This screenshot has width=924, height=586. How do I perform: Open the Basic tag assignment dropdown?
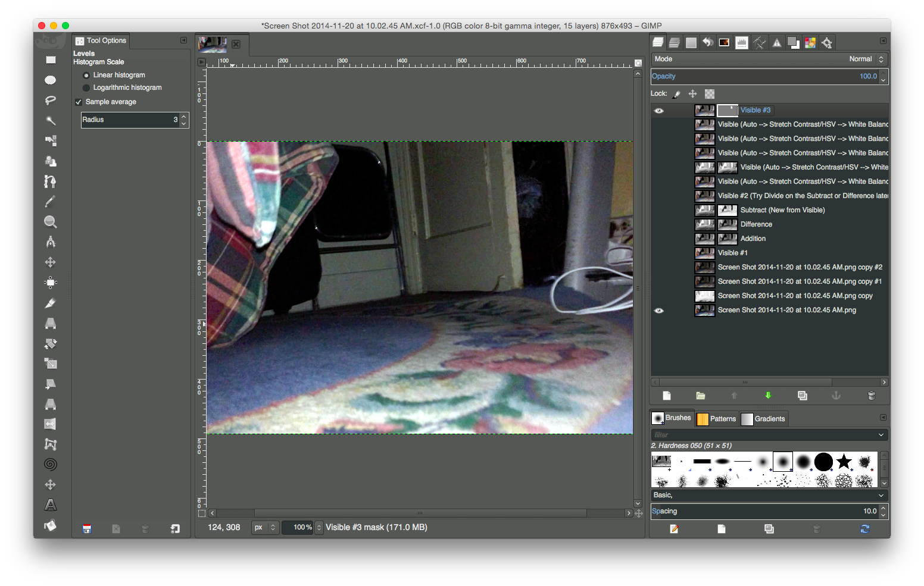point(881,495)
